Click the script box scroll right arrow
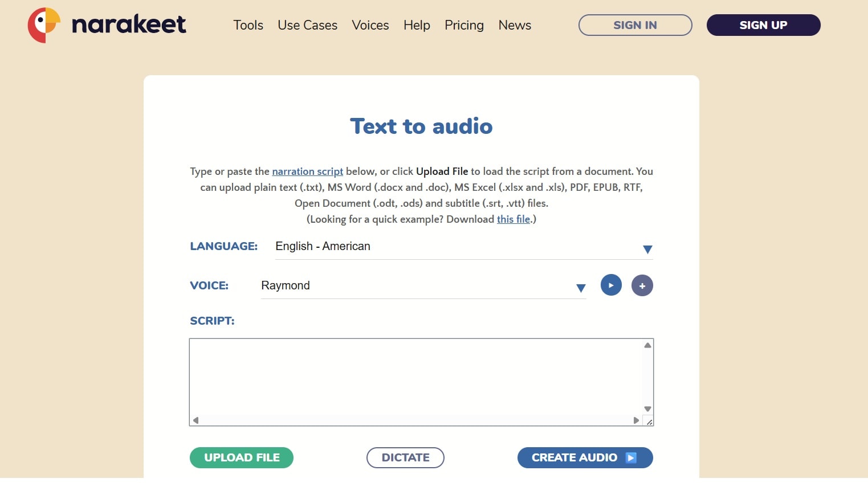Screen dimensions: 868x503 click(x=636, y=420)
